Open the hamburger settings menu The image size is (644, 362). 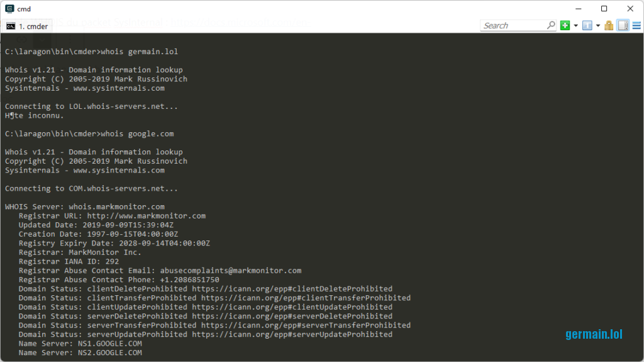(636, 26)
